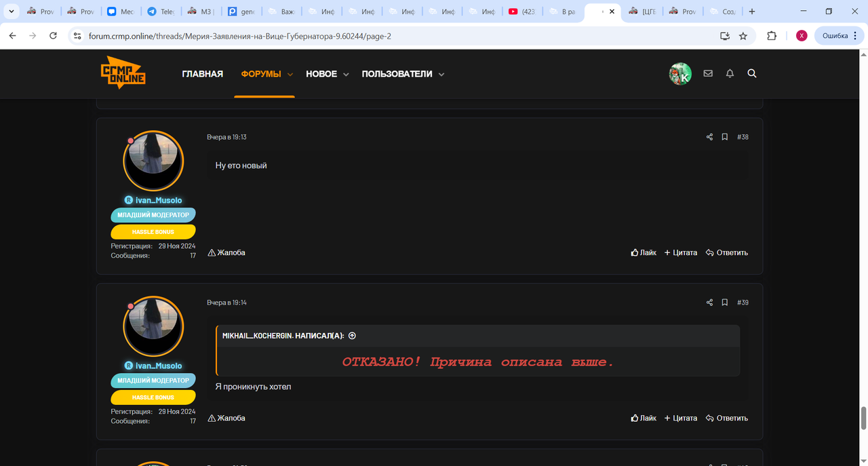Open the permalink #38
Viewport: 868px width, 466px height.
click(743, 137)
